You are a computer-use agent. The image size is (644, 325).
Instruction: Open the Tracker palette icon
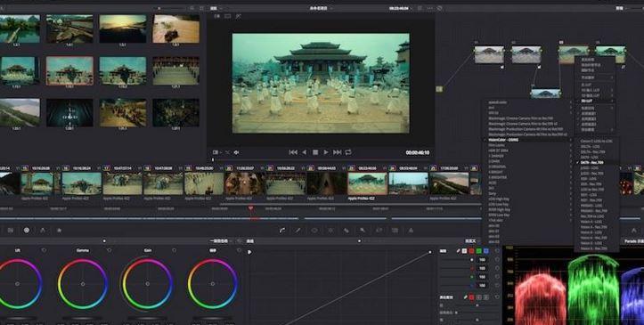click(x=330, y=231)
